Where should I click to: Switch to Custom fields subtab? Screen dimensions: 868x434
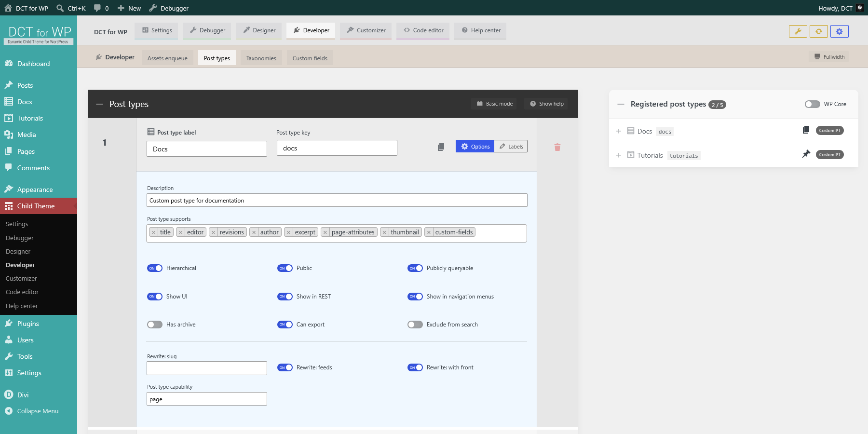[x=310, y=58]
